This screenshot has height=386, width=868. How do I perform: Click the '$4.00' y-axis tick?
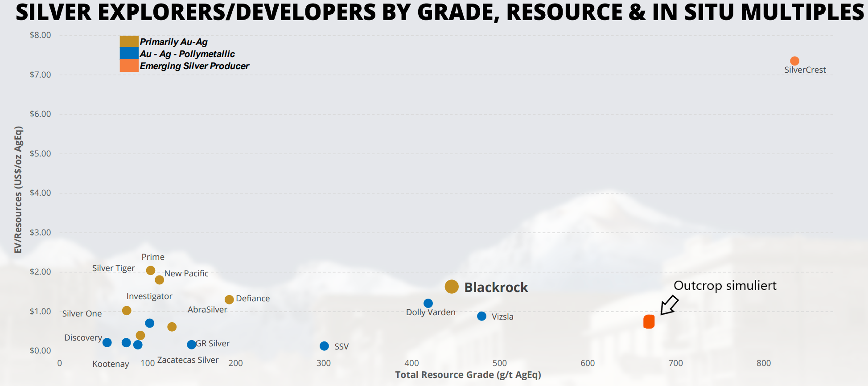tap(40, 193)
